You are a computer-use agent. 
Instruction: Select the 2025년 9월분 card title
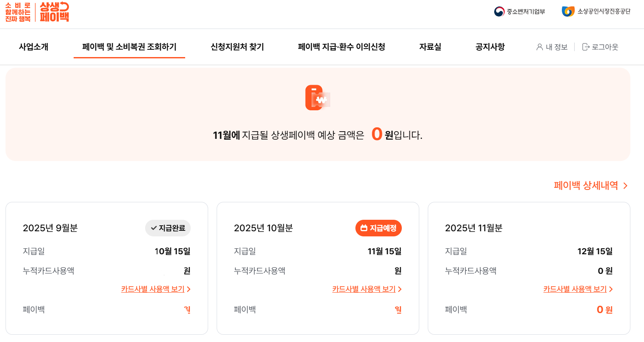pyautogui.click(x=50, y=228)
